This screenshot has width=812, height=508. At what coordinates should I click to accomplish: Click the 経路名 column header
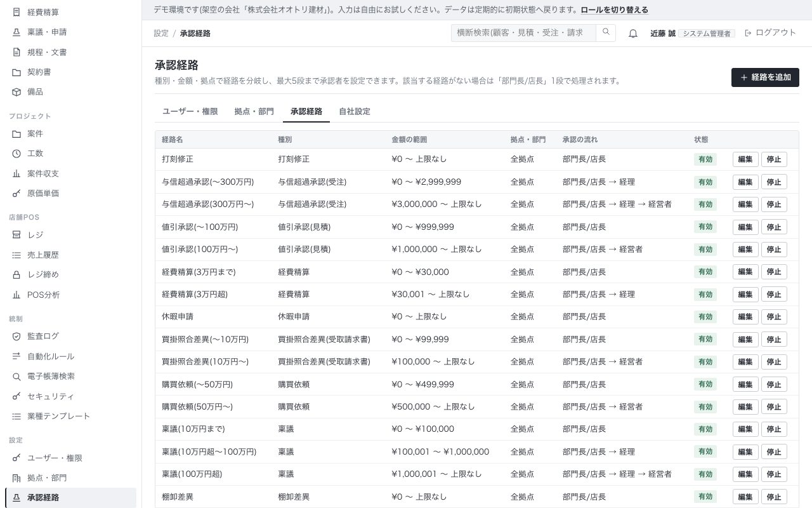pos(173,140)
